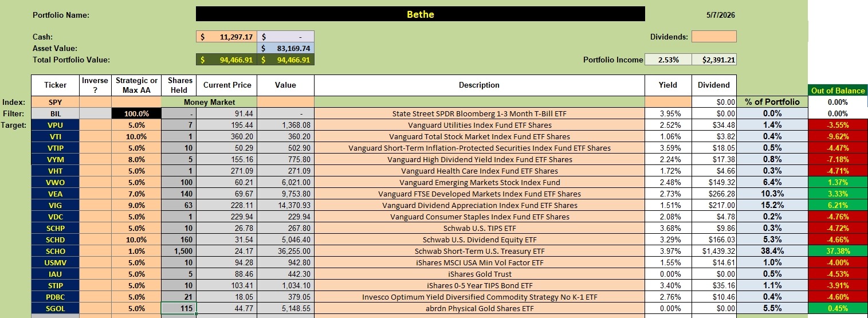Click the Shares Held column header
The height and width of the screenshot is (318, 868).
(x=178, y=85)
